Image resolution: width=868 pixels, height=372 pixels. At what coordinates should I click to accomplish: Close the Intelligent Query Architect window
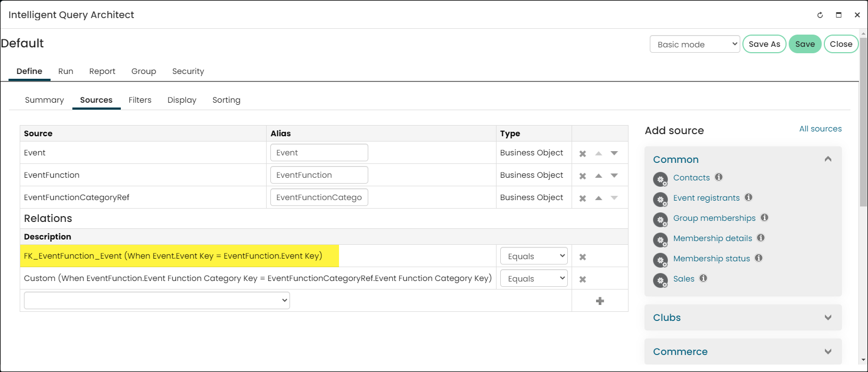click(857, 15)
